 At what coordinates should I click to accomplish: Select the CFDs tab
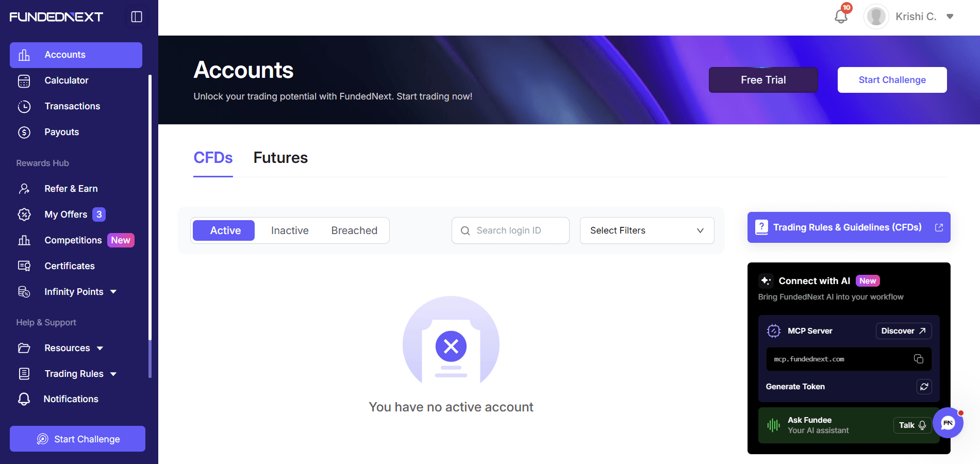click(x=213, y=158)
